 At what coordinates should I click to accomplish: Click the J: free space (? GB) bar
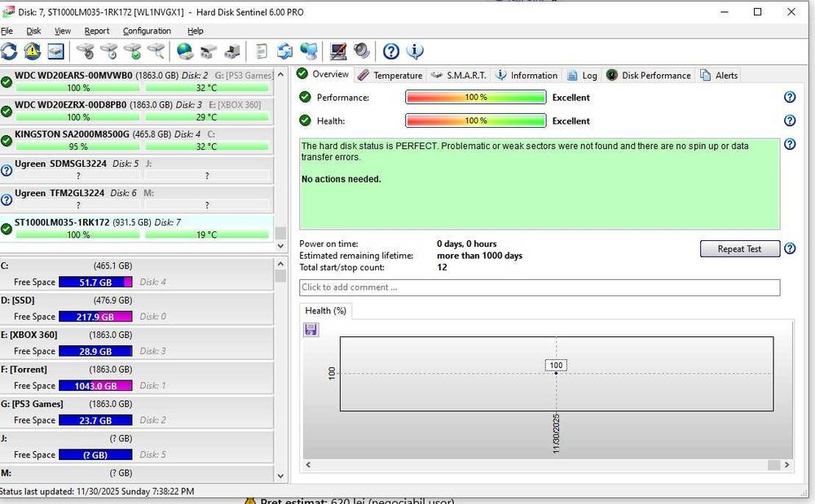coord(95,454)
